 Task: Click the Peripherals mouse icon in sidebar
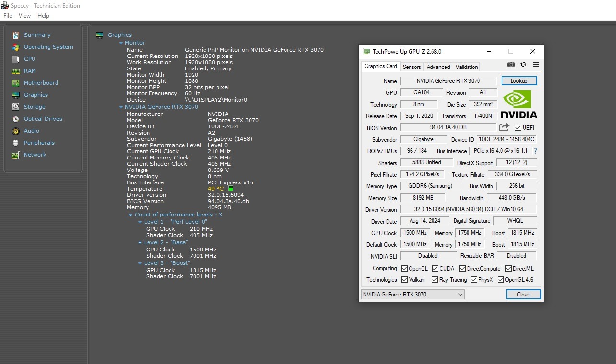(16, 143)
